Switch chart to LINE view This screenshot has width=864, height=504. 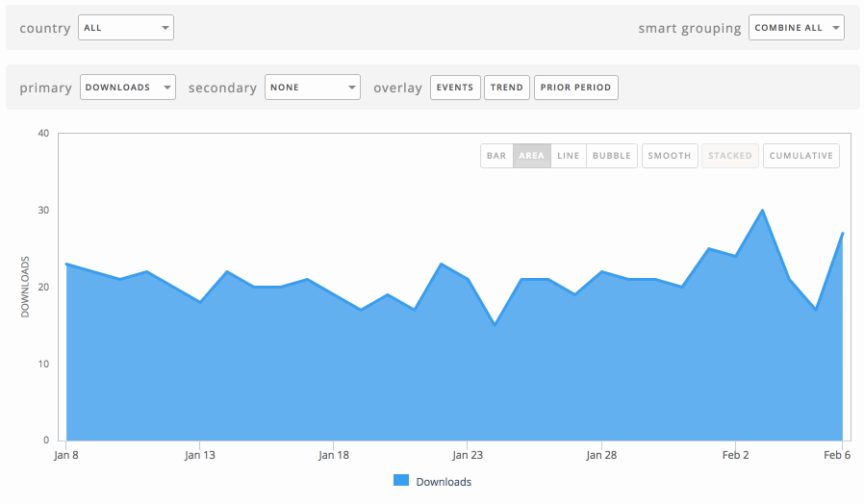[568, 156]
